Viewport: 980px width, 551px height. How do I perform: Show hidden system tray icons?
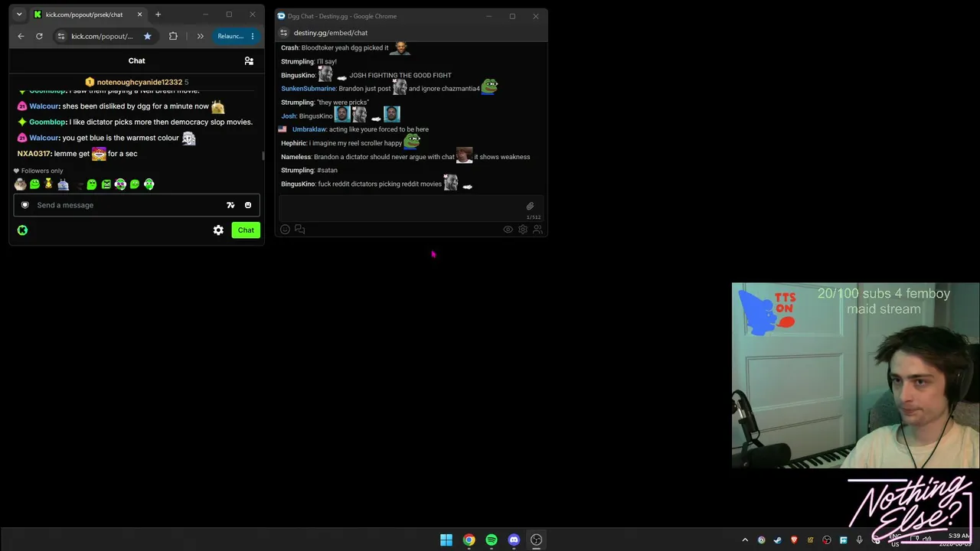[745, 540]
